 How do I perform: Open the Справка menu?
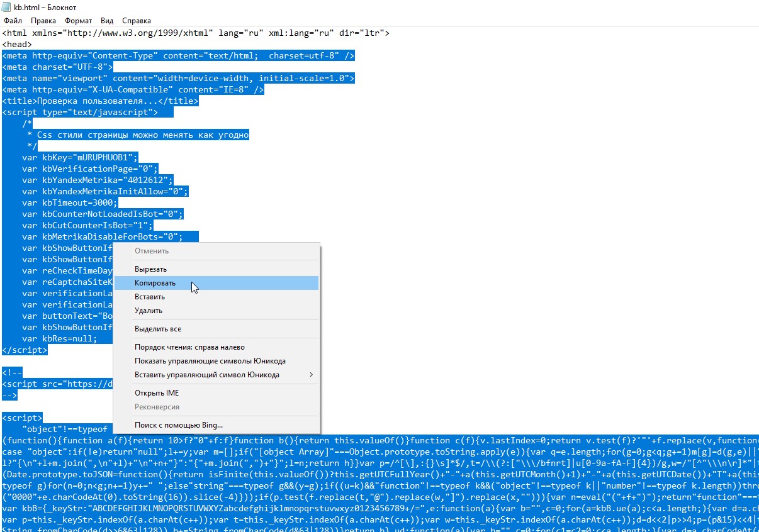[137, 21]
